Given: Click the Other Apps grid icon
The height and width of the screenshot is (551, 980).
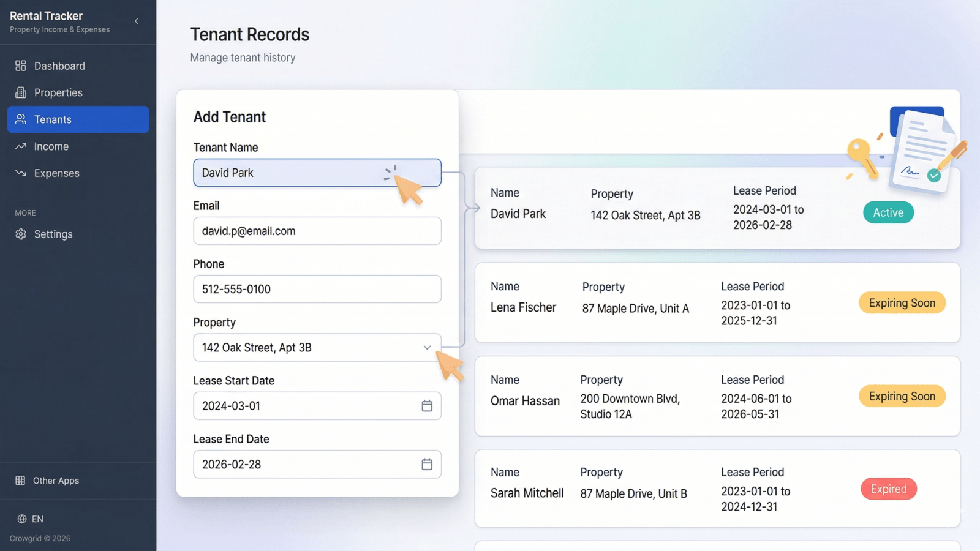Looking at the screenshot, I should [x=20, y=481].
